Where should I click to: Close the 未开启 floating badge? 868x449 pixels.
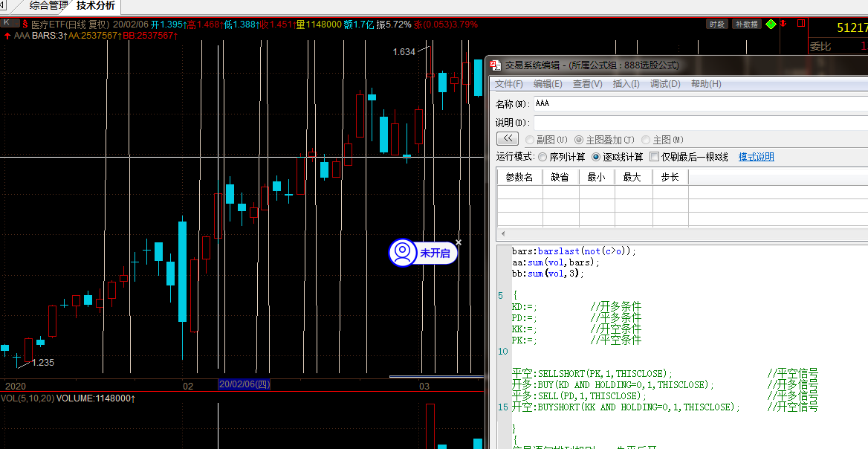(x=459, y=242)
